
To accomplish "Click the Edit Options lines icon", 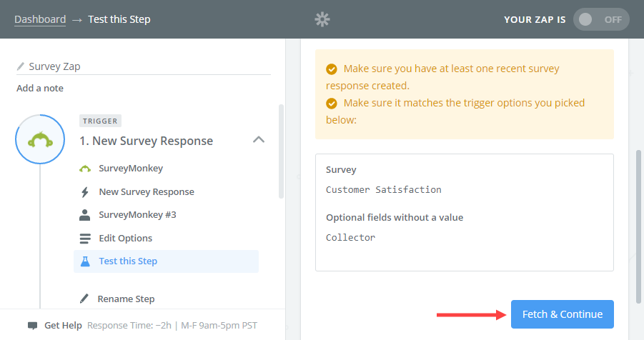I will [85, 238].
